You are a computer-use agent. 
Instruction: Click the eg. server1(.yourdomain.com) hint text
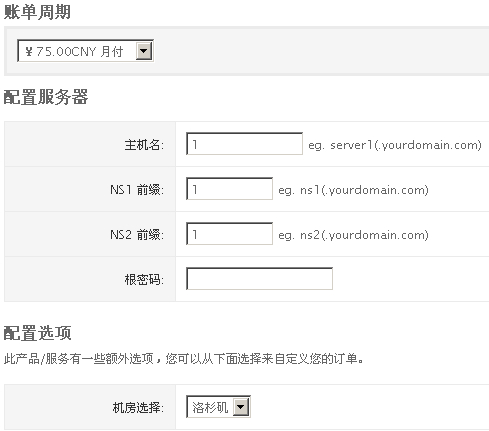395,145
